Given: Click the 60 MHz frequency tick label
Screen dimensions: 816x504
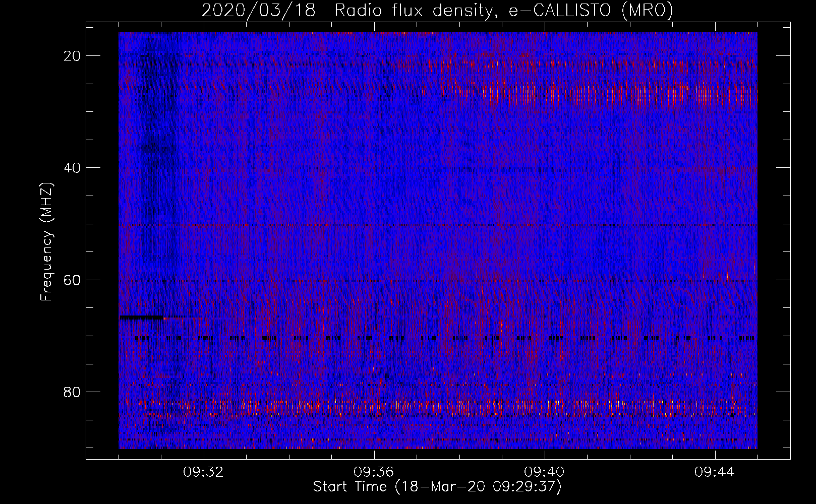Looking at the screenshot, I should [73, 280].
